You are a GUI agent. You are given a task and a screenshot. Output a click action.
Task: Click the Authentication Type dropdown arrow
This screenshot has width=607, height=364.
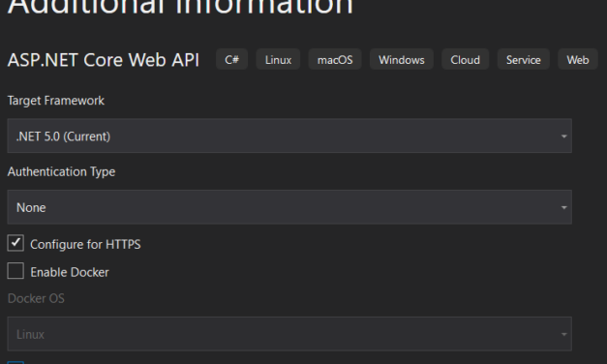coord(564,207)
